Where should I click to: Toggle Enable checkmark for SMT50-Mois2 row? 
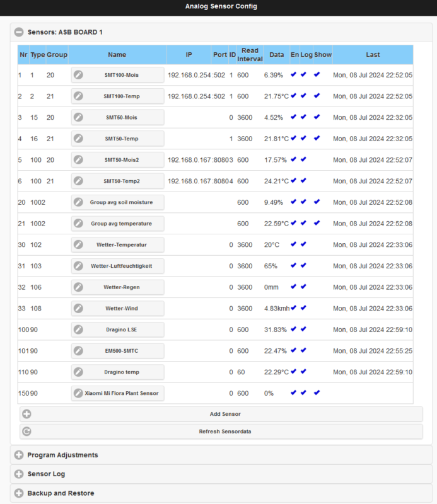pyautogui.click(x=293, y=159)
